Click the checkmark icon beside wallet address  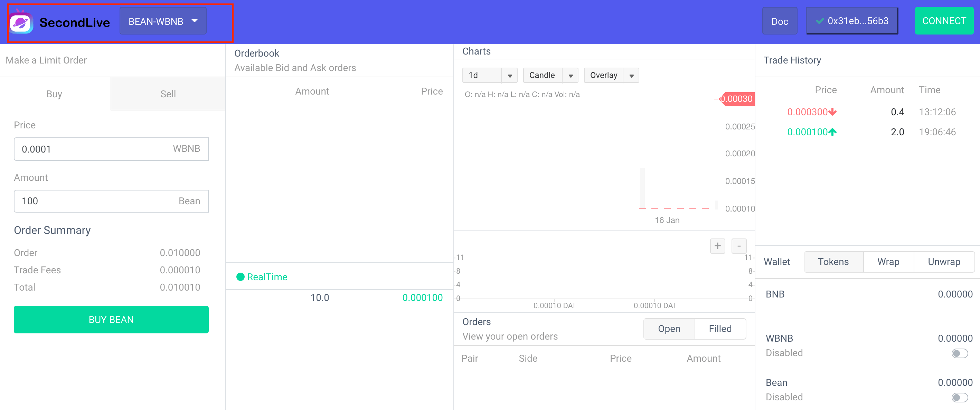pyautogui.click(x=820, y=21)
